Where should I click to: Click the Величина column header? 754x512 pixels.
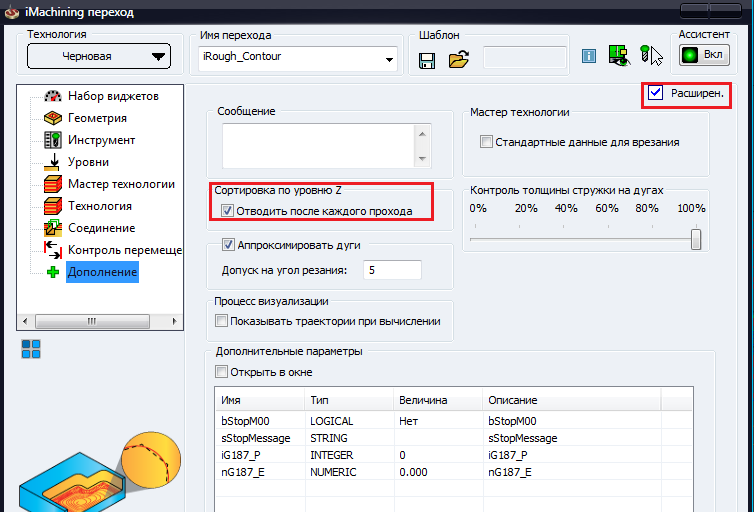438,400
